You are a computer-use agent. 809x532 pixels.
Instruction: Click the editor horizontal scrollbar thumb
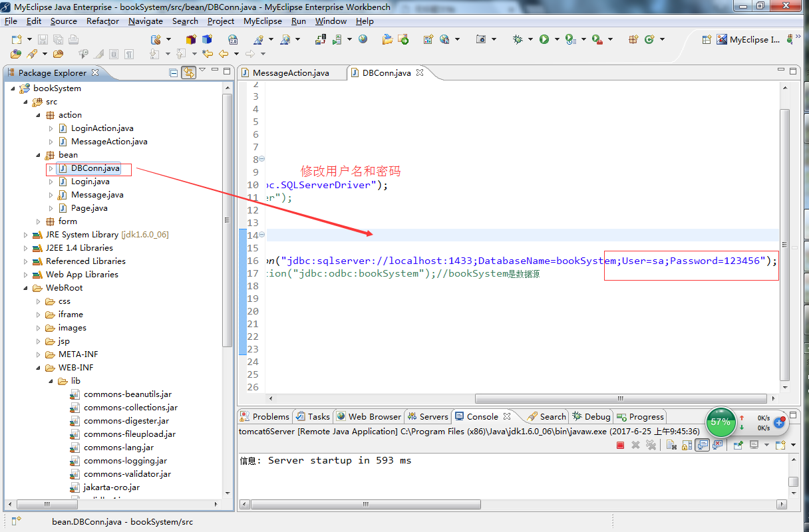620,399
